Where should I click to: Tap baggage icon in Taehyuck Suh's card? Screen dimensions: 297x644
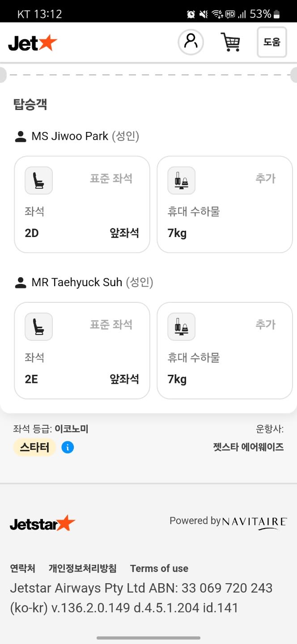pos(181,326)
